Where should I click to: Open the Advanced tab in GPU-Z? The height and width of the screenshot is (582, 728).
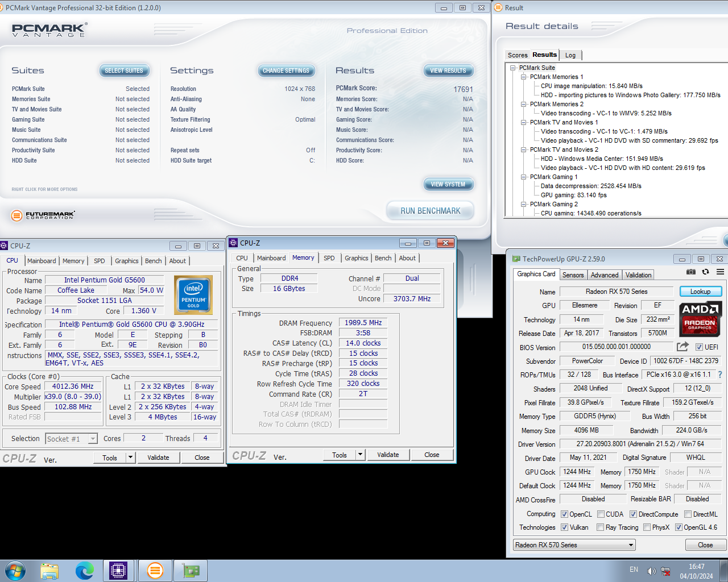[604, 275]
